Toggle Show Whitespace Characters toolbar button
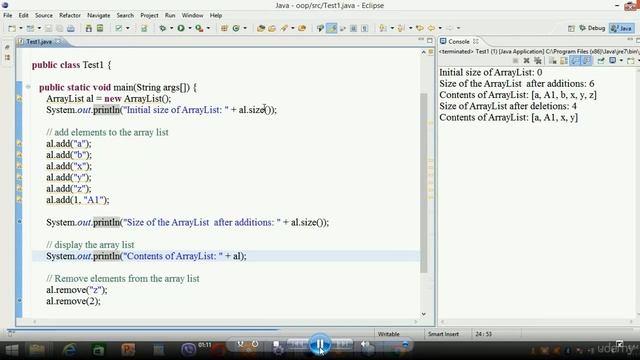The width and height of the screenshot is (640, 360). click(x=364, y=28)
